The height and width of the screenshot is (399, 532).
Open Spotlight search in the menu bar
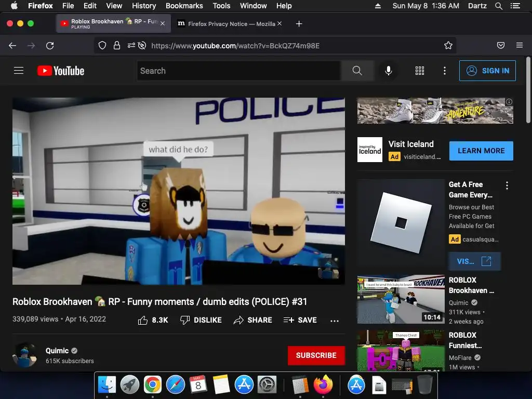pyautogui.click(x=498, y=6)
